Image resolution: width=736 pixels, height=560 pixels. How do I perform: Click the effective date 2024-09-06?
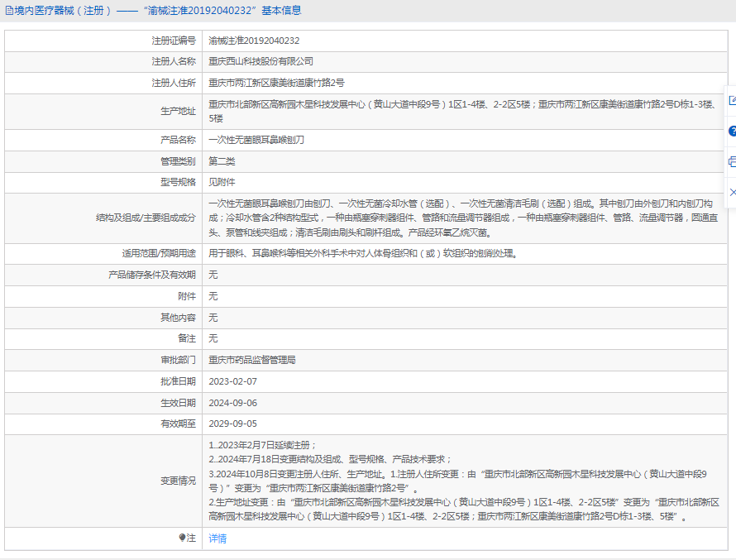point(232,403)
